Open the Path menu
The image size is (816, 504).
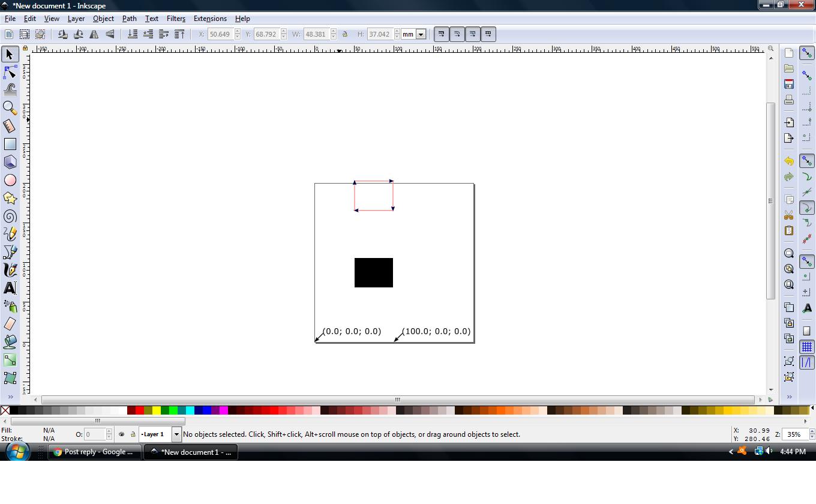click(x=129, y=19)
